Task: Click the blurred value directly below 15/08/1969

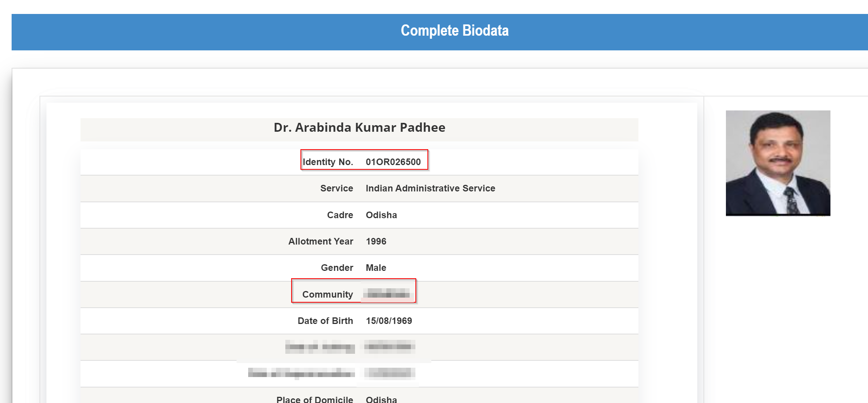Action: [x=389, y=346]
